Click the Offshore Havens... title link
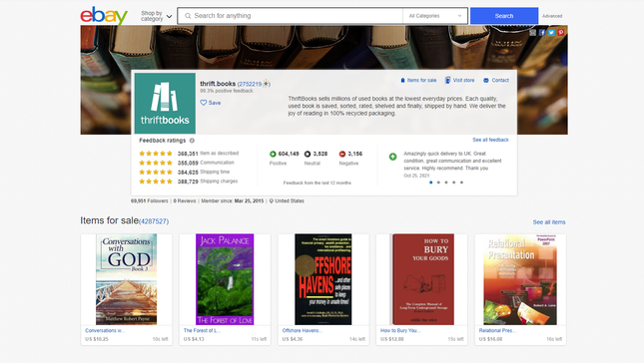The width and height of the screenshot is (644, 363). click(302, 331)
